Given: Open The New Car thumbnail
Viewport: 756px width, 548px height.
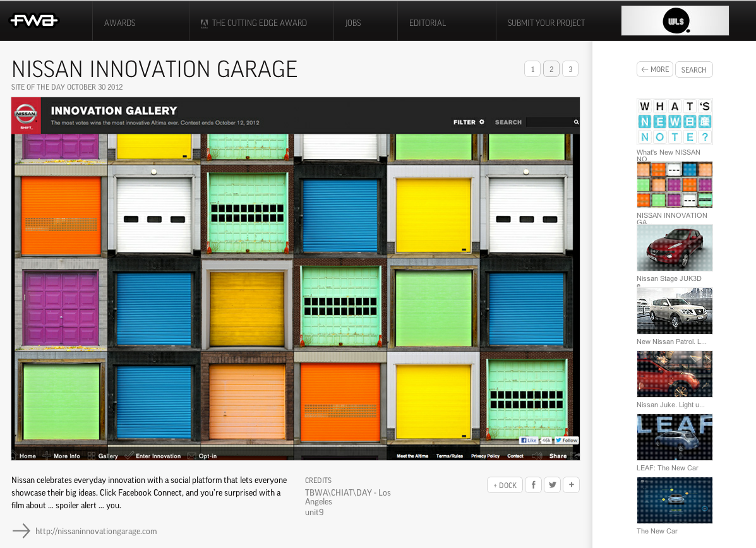Looking at the screenshot, I should tap(675, 500).
